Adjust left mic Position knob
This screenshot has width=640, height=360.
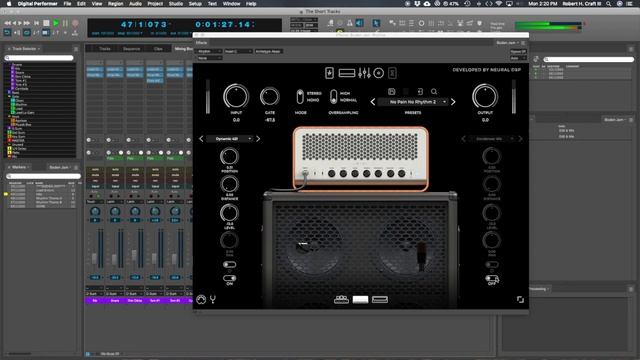point(229,156)
